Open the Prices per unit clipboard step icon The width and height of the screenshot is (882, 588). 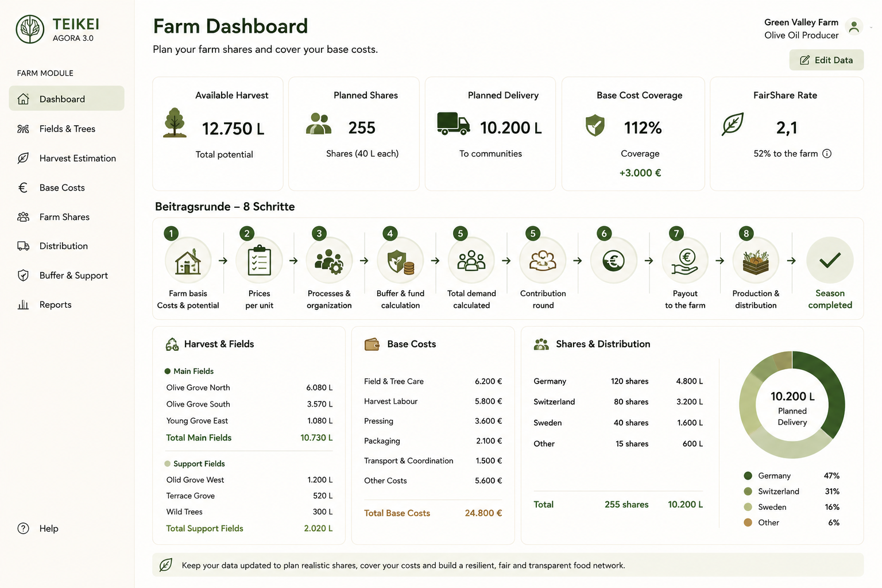[260, 261]
